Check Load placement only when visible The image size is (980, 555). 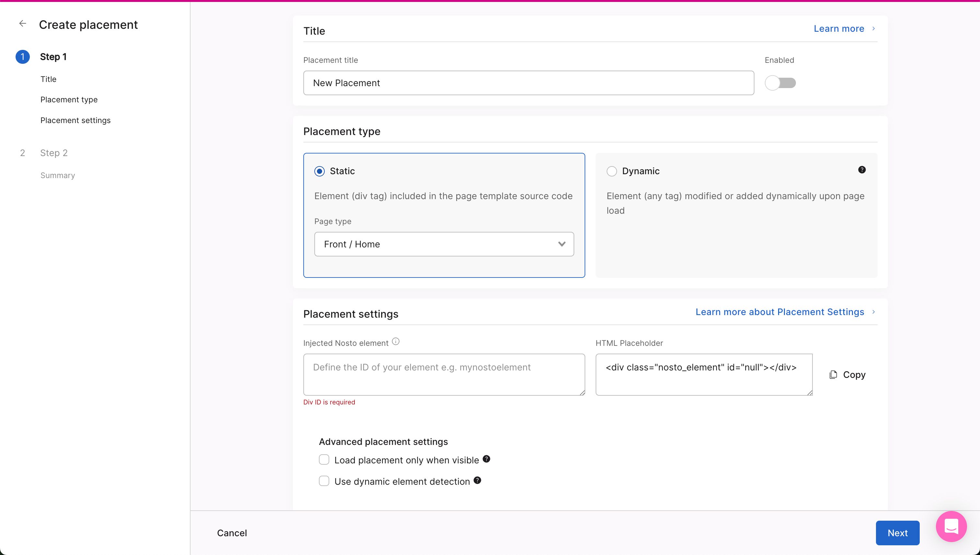324,460
